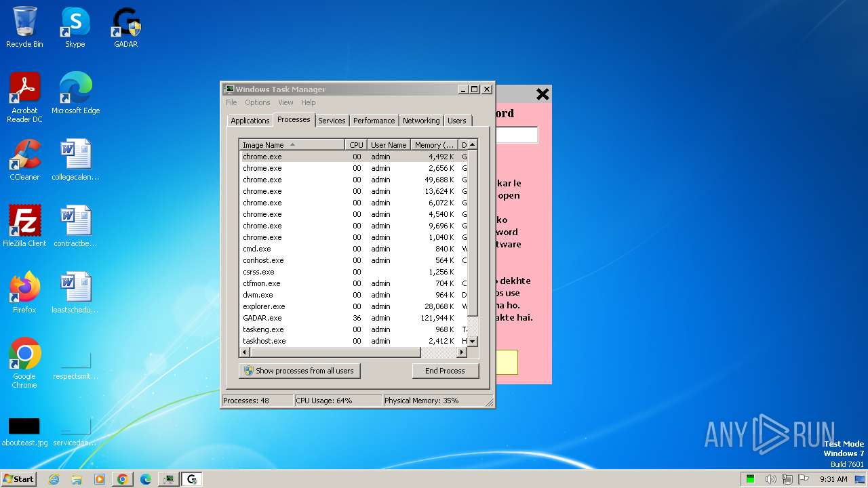This screenshot has height=488, width=868.
Task: Click Chrome icon in the taskbar
Action: click(x=123, y=479)
